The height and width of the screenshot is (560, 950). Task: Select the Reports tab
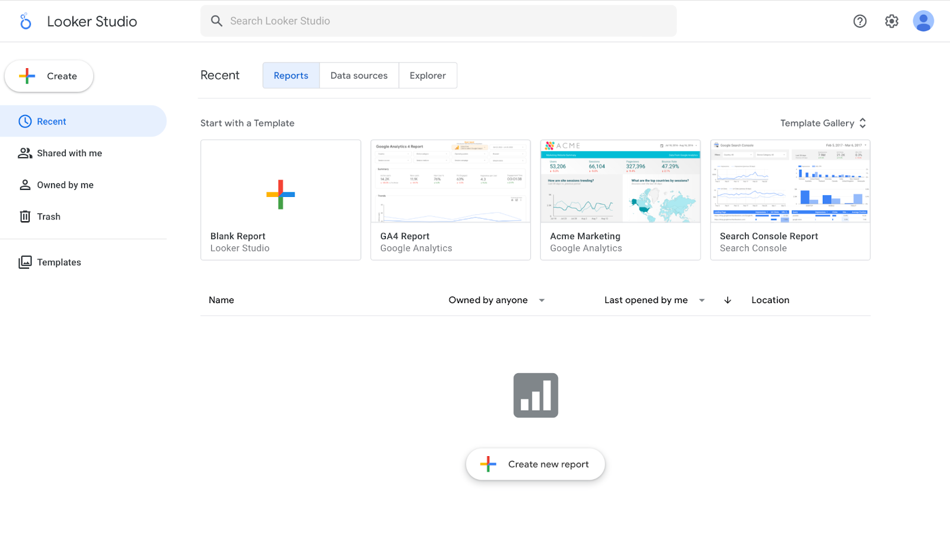290,75
